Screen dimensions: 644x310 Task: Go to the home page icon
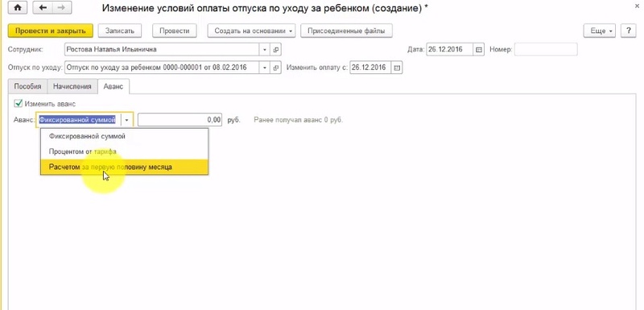[18, 8]
